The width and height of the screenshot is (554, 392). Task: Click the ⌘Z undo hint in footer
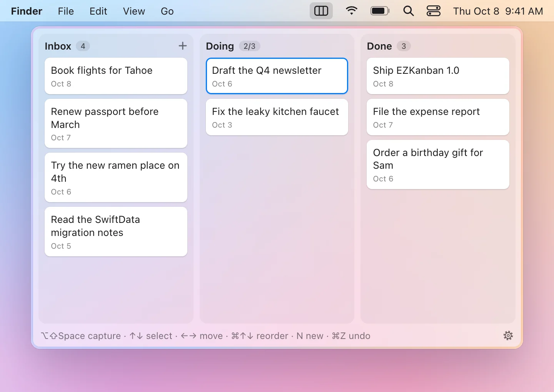tap(351, 336)
